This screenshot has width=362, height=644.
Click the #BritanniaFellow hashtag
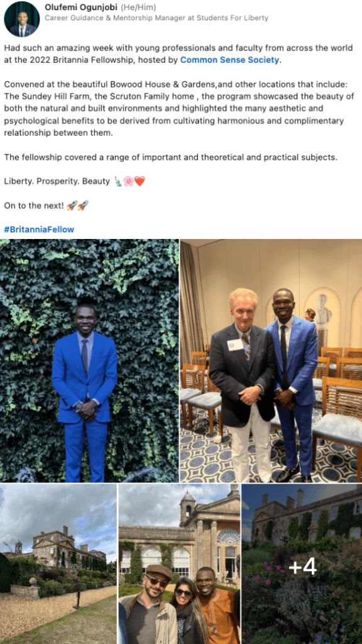(x=39, y=229)
